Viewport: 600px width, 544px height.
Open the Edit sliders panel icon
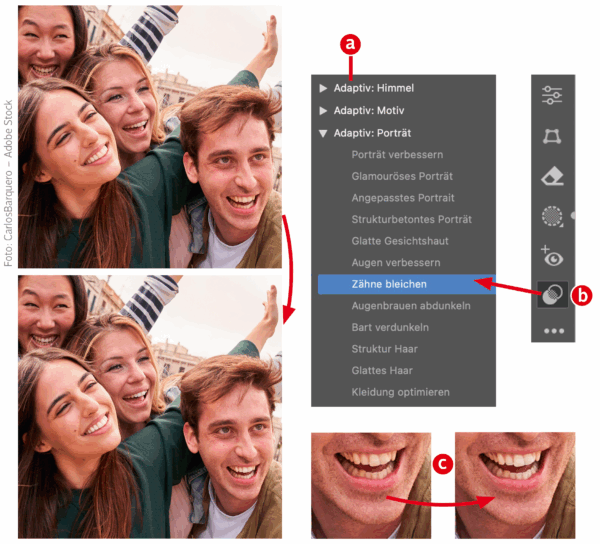click(552, 96)
